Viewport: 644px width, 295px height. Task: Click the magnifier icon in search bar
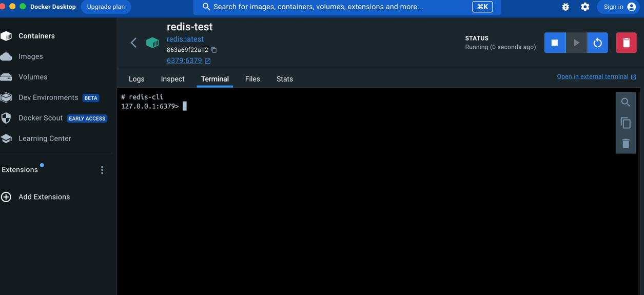point(206,7)
